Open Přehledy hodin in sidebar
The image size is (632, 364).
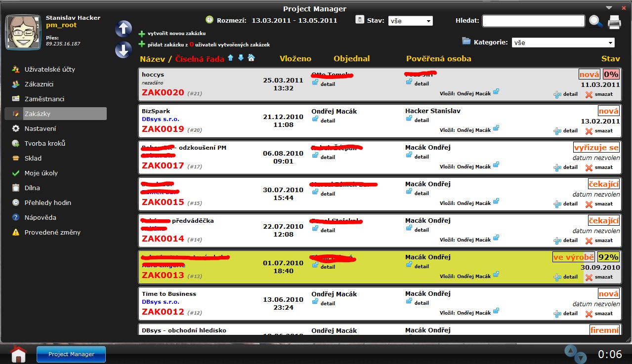(x=47, y=202)
